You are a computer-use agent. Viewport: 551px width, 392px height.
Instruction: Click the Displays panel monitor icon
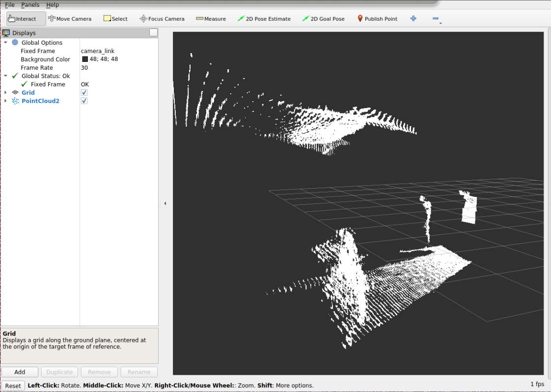tap(6, 33)
